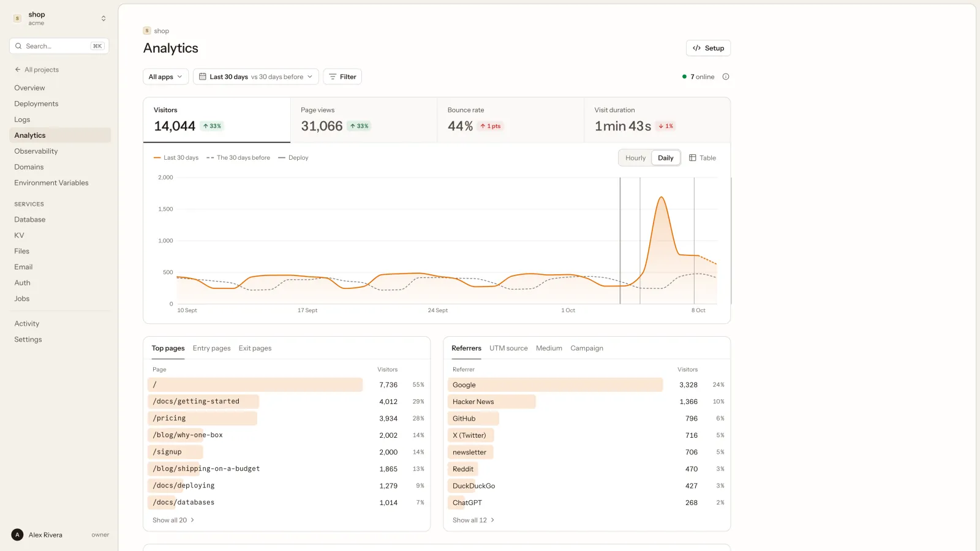This screenshot has height=551, width=980.
Task: Click the search magnifier icon in sidebar
Action: pyautogui.click(x=19, y=46)
